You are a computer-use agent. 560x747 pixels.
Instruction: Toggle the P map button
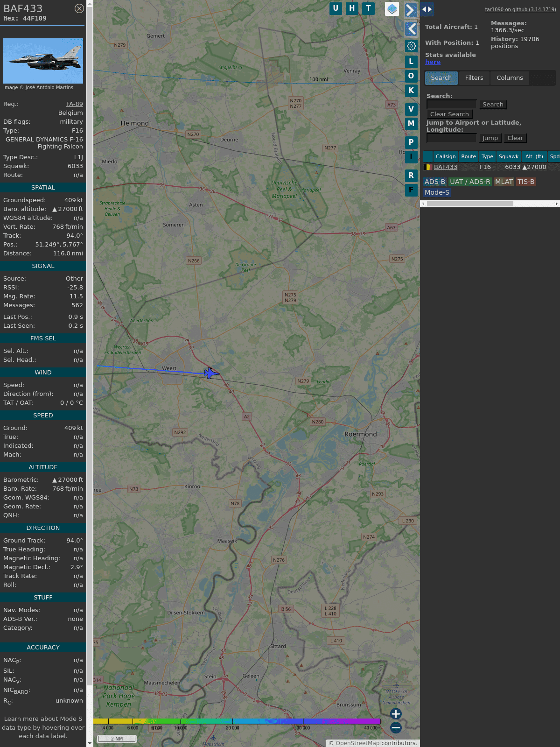pyautogui.click(x=411, y=142)
